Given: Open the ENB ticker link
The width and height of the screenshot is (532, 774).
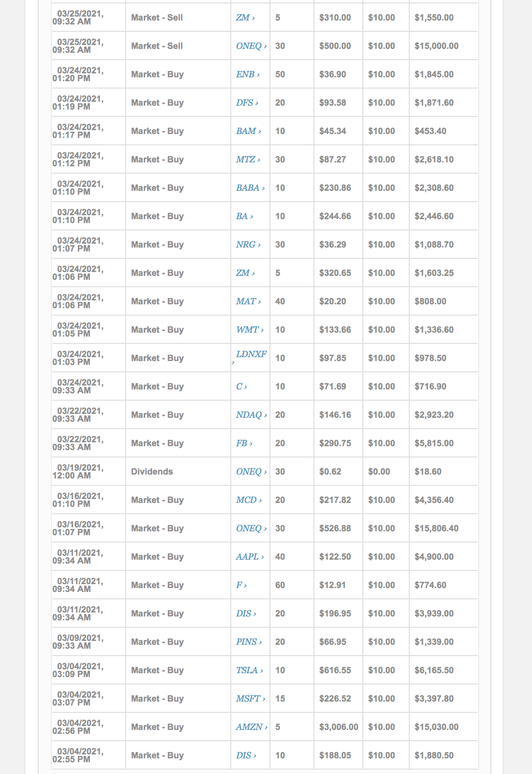Looking at the screenshot, I should coord(245,74).
